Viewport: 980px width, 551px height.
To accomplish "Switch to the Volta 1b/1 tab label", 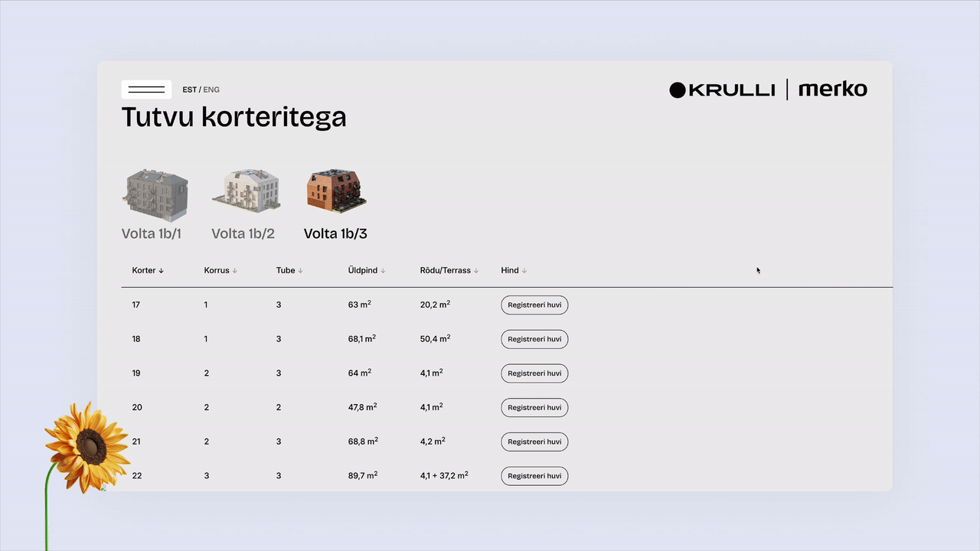I will pos(152,234).
